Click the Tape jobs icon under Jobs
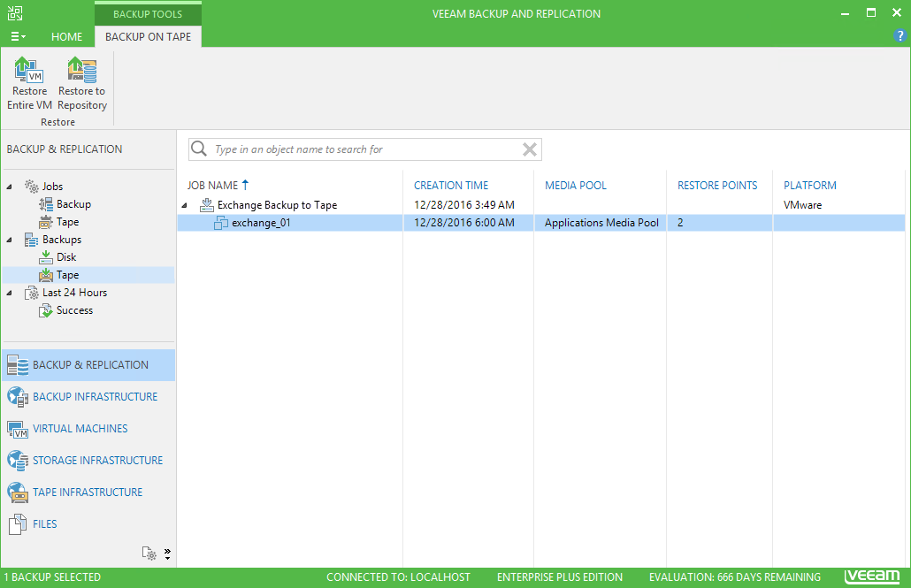Screen dimensions: 911x588 pos(46,222)
